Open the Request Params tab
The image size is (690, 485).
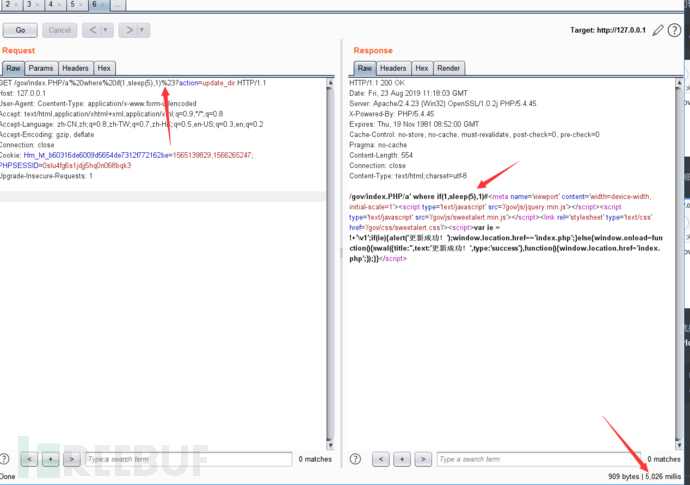(41, 68)
